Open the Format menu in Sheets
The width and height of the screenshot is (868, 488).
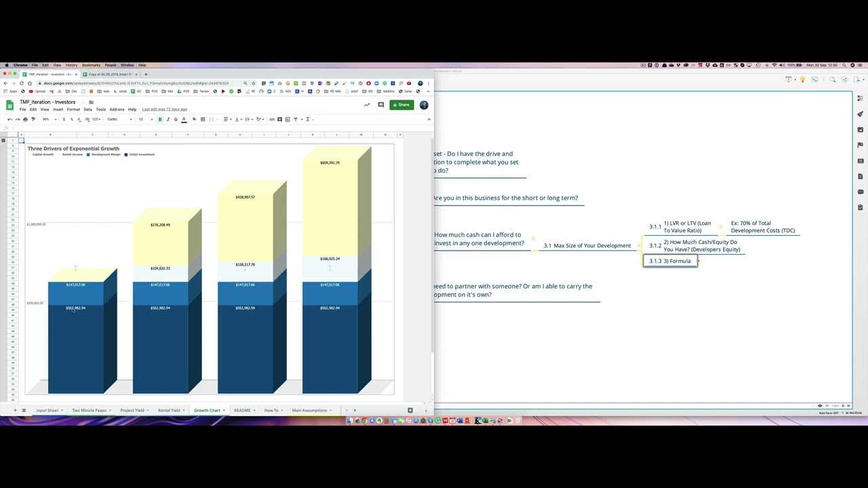point(73,109)
